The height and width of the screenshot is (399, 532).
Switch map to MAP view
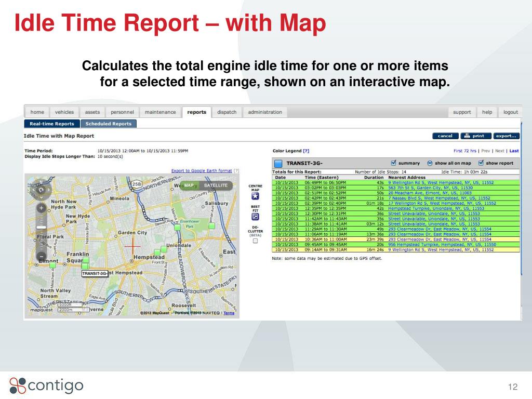(x=189, y=185)
